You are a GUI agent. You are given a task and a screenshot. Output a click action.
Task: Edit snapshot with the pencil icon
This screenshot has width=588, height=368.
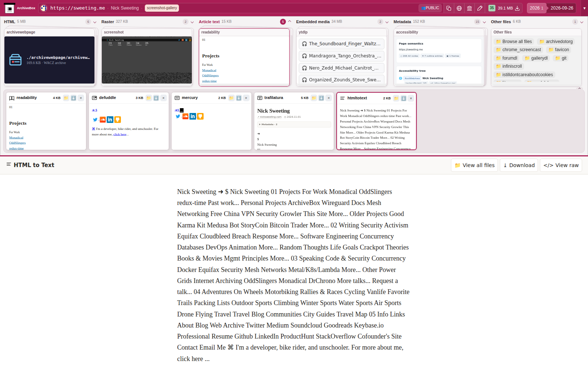480,8
